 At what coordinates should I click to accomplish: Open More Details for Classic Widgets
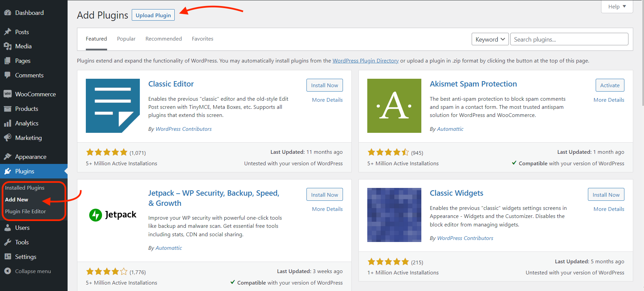click(609, 209)
